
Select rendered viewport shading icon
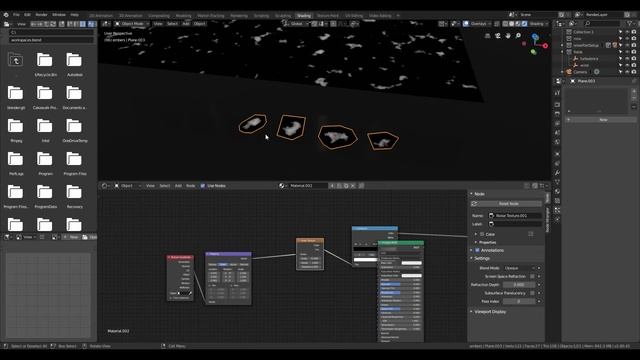click(524, 24)
